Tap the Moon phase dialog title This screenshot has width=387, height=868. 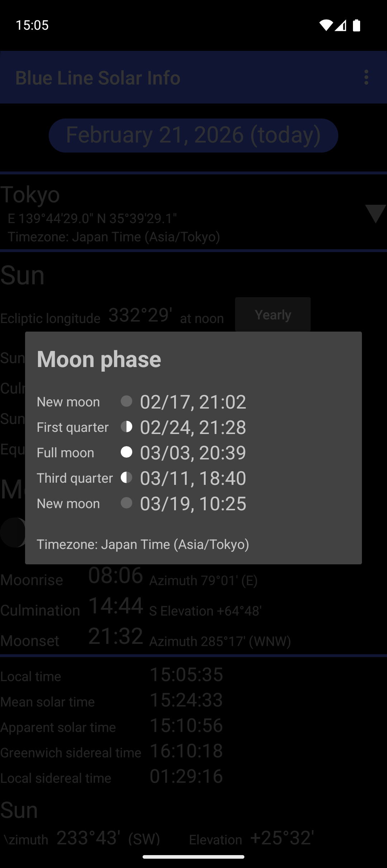point(99,359)
